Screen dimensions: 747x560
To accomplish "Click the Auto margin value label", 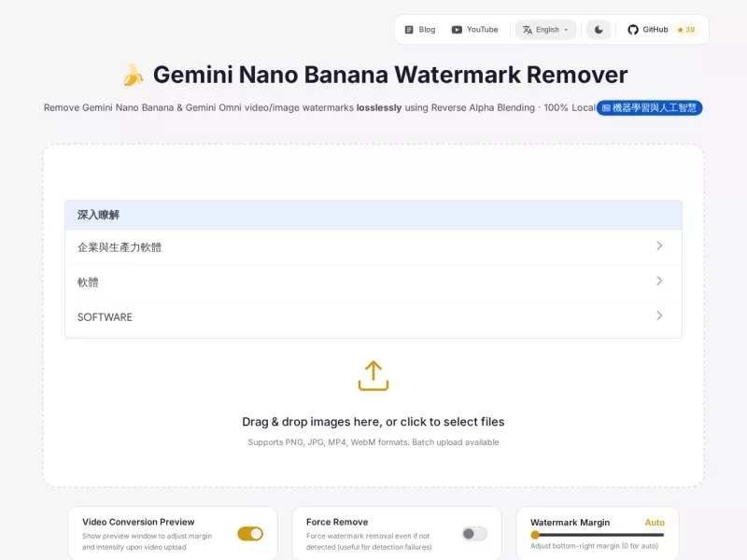I will pos(655,523).
